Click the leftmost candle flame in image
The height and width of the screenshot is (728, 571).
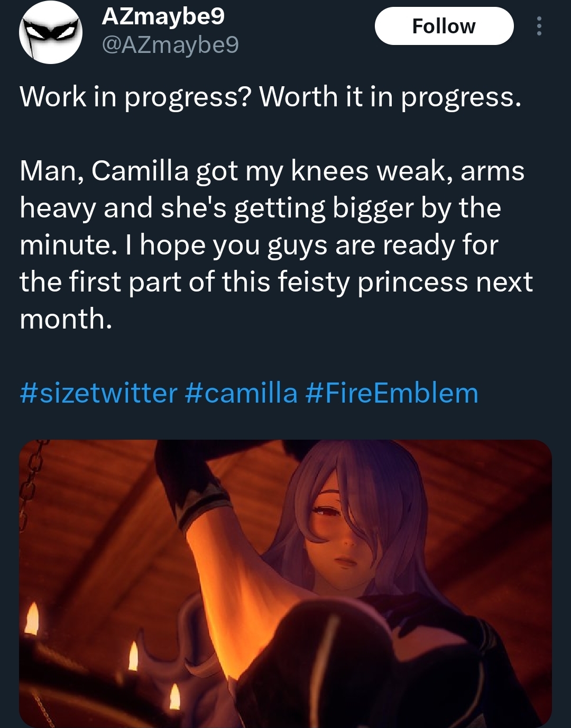click(x=32, y=618)
